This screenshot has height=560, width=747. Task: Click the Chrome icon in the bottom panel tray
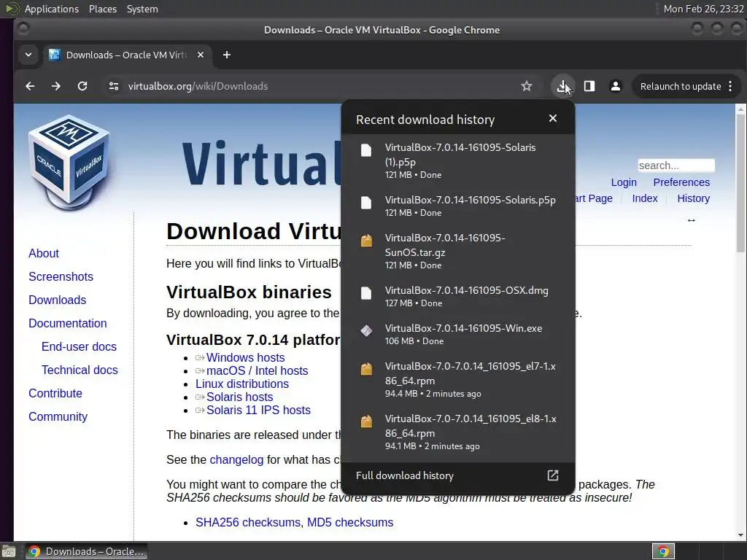click(x=663, y=551)
